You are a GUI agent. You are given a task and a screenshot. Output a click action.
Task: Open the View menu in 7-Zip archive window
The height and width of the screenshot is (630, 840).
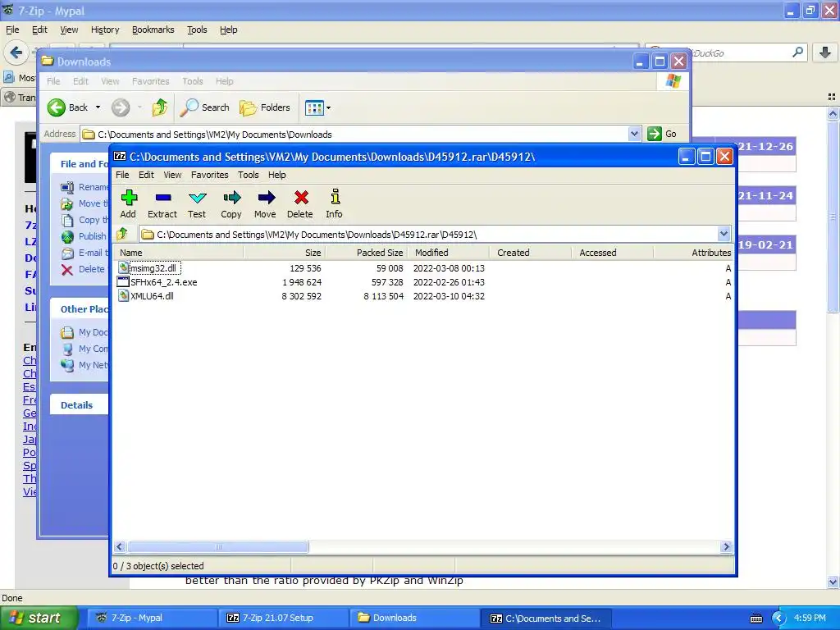172,175
